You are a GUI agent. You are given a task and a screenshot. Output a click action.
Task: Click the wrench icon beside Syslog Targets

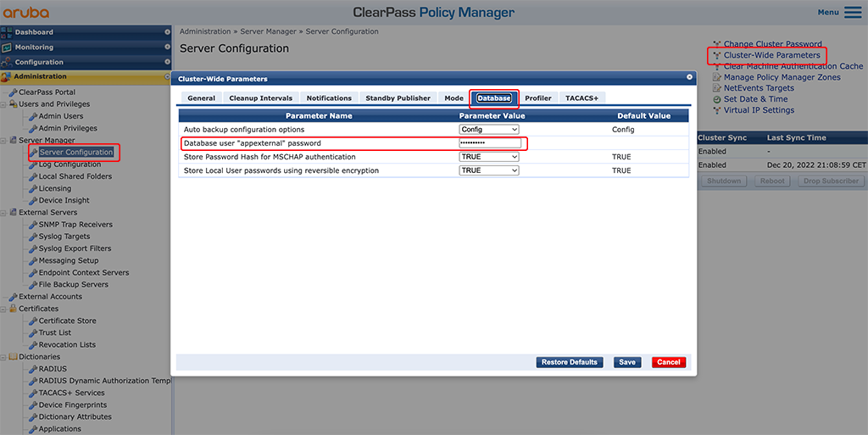point(33,237)
